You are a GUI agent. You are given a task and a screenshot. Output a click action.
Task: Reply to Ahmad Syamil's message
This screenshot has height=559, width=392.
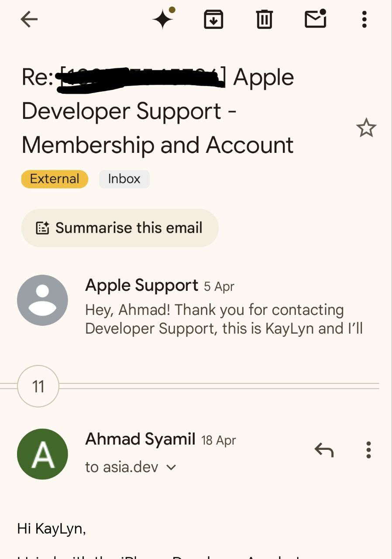pyautogui.click(x=324, y=450)
